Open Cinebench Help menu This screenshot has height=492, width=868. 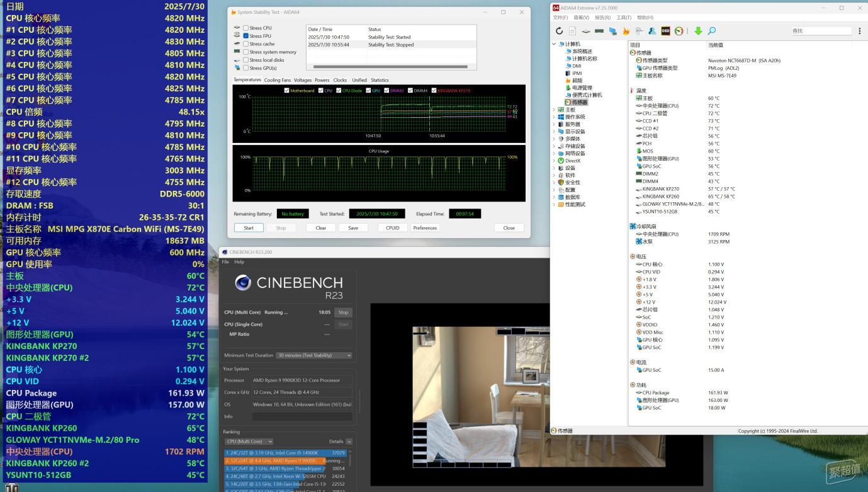239,262
